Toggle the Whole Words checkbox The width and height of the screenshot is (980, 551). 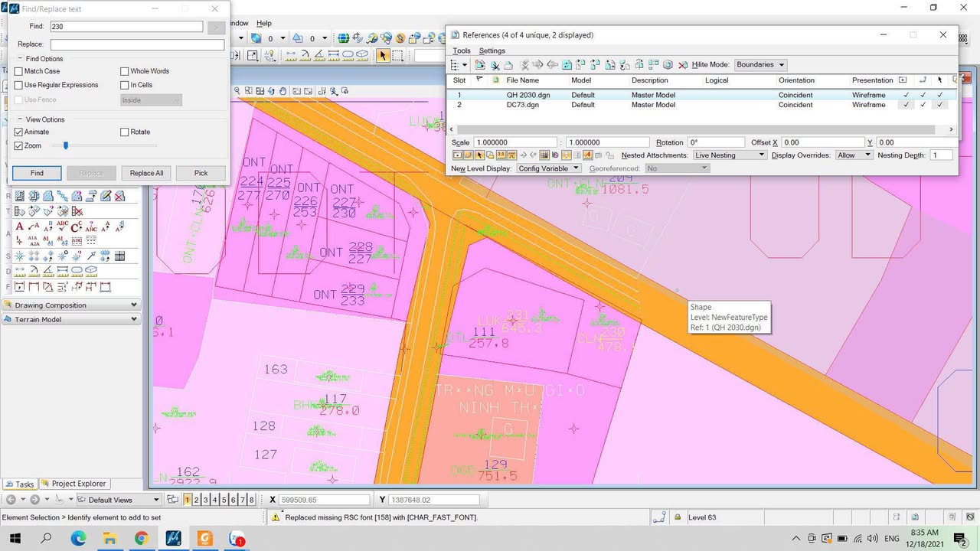[x=125, y=71]
